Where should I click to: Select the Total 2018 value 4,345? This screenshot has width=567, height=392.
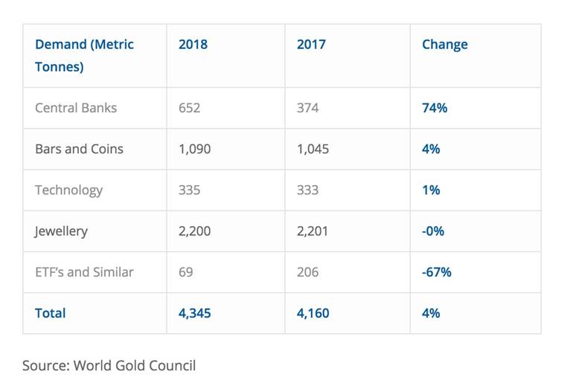[195, 313]
